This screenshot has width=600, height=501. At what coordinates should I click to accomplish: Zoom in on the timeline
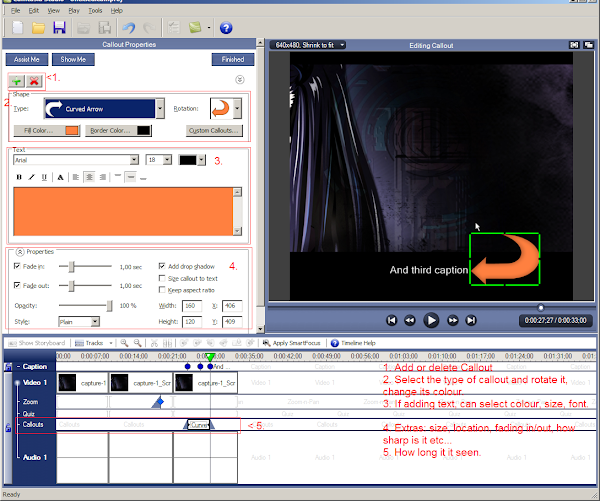pos(124,342)
